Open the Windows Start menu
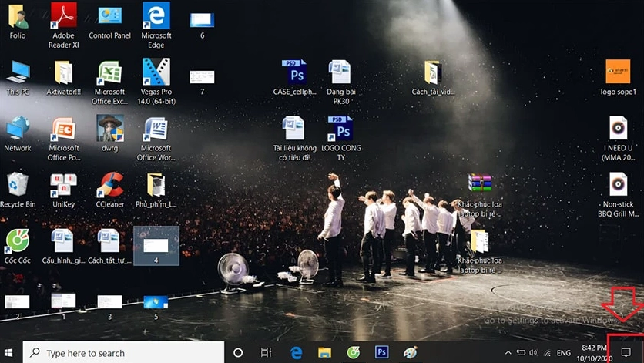Screen dimensions: 644x363 [x=8, y=352]
